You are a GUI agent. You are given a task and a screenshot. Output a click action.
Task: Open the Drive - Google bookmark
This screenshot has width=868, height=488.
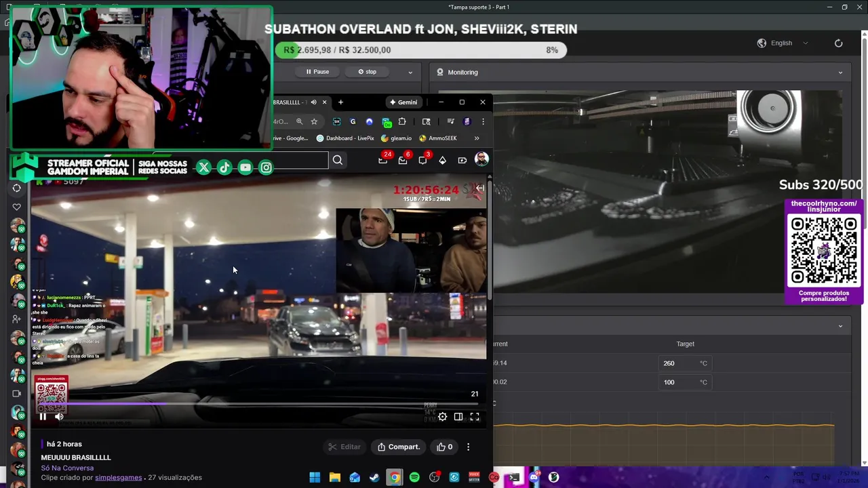pos(290,138)
